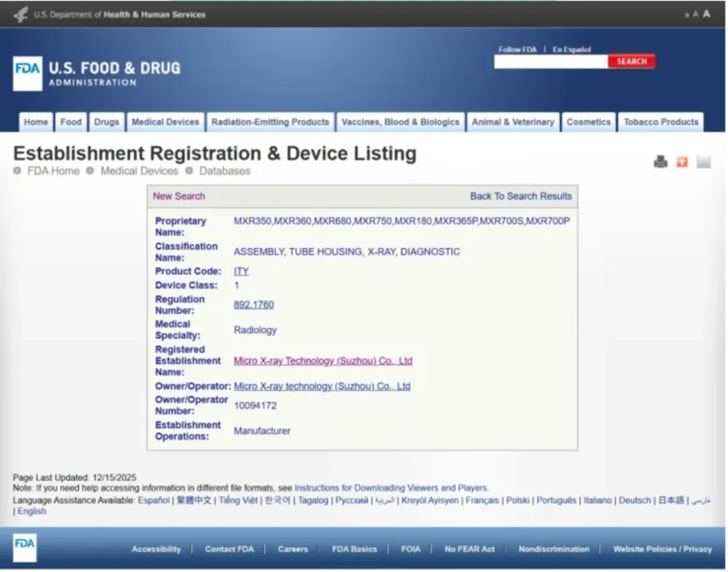Open Vaccines, Blood & Biologics tab
This screenshot has height=572, width=728.
400,122
